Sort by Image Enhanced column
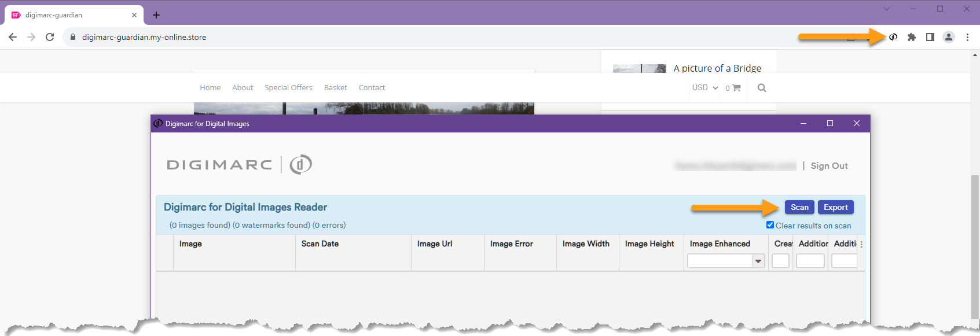The image size is (980, 336). pos(720,243)
